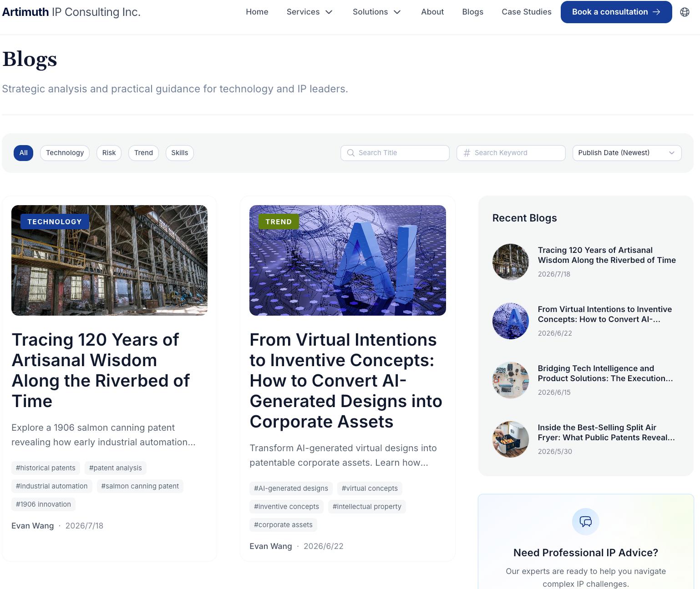
Task: Expand the Services menu
Action: point(310,12)
